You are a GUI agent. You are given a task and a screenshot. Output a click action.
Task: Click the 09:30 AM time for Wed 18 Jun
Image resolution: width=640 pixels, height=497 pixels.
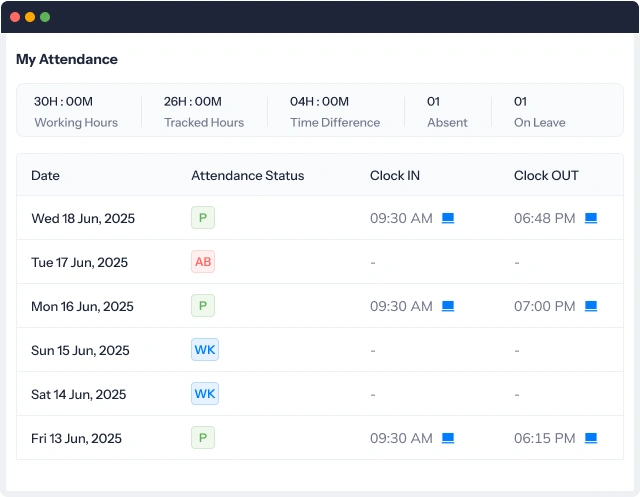pos(401,218)
